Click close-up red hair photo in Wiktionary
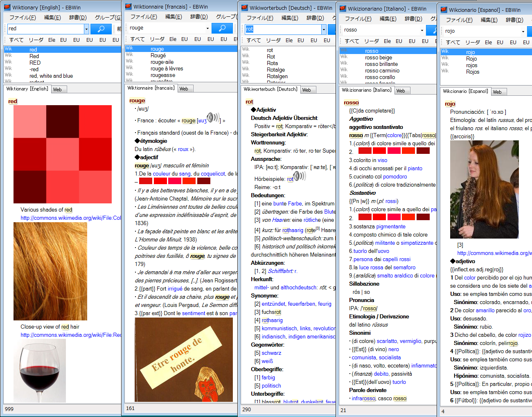532x417 pixels. 50,271
